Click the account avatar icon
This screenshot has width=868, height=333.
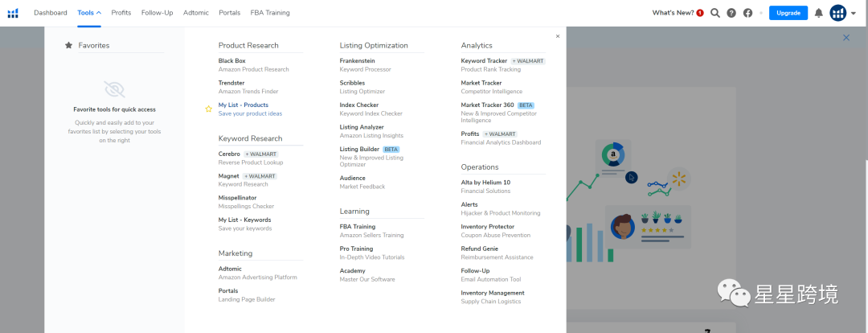pyautogui.click(x=838, y=13)
